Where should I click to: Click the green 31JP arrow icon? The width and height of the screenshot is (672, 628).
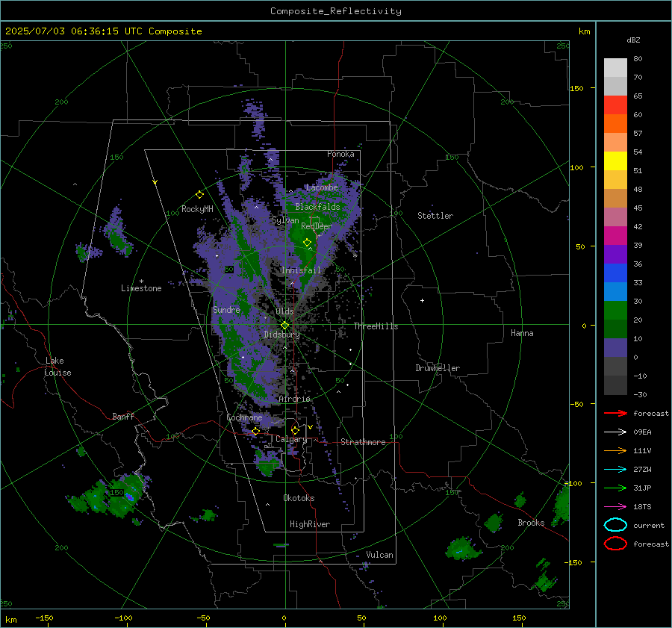[x=615, y=488]
